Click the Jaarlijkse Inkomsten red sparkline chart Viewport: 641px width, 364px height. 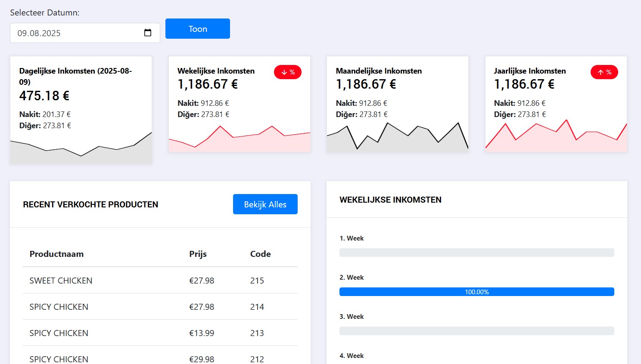[x=556, y=138]
